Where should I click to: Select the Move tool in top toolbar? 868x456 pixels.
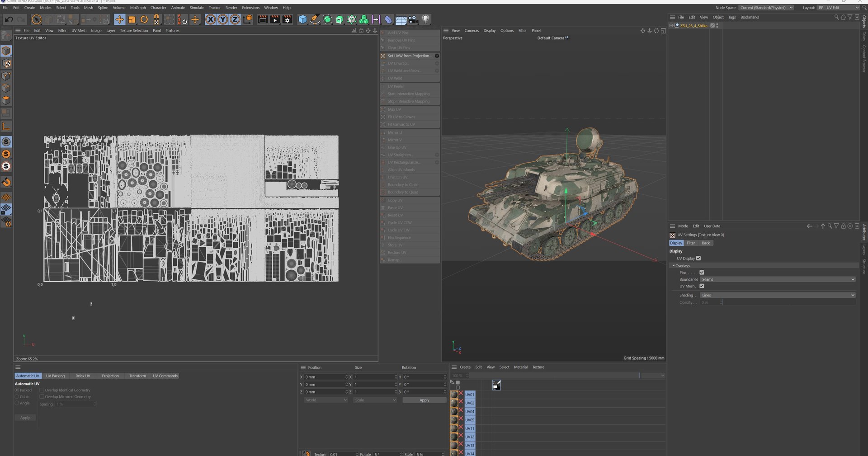119,19
